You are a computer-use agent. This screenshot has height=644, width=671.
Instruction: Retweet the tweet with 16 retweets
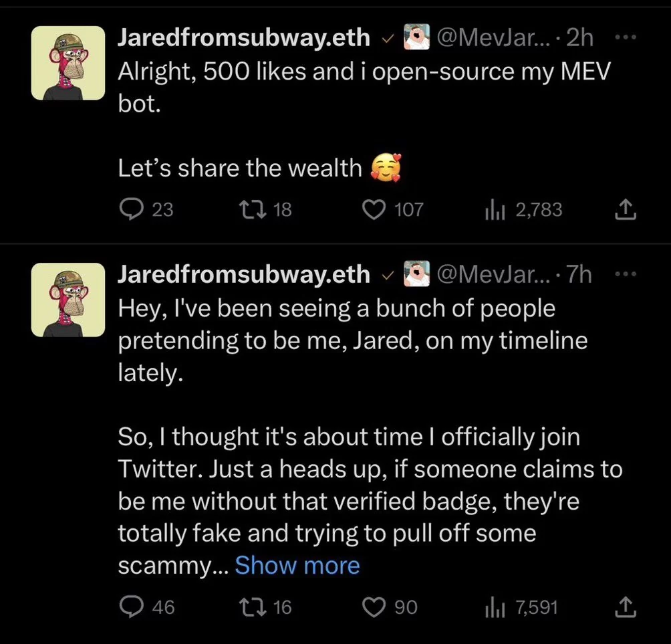(x=255, y=607)
